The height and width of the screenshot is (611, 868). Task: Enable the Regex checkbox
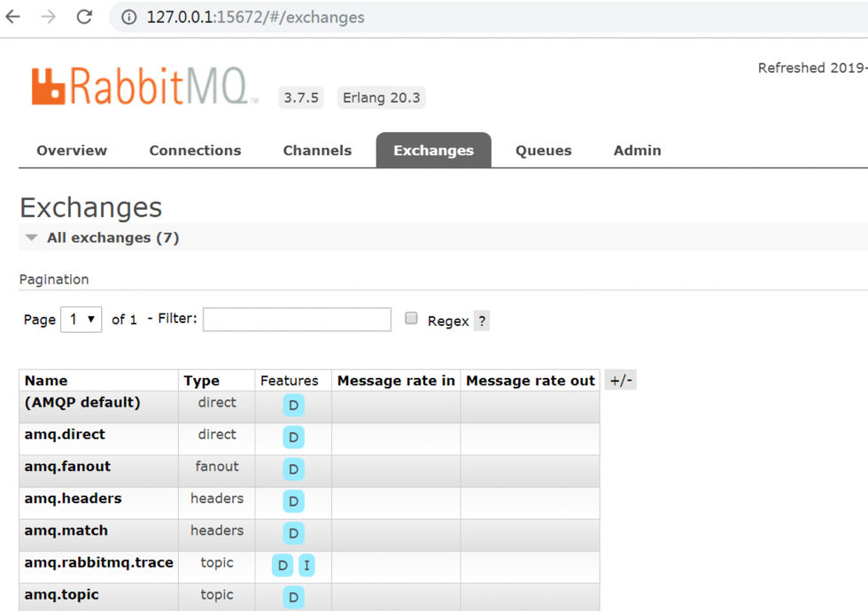point(411,318)
